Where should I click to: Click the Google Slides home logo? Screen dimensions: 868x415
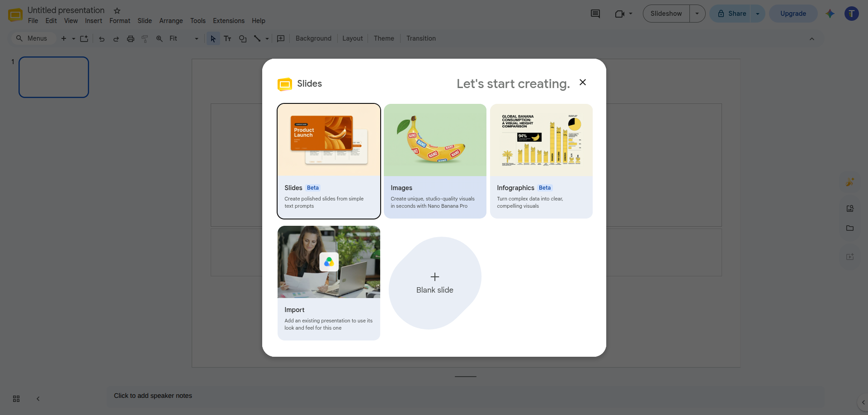point(15,15)
